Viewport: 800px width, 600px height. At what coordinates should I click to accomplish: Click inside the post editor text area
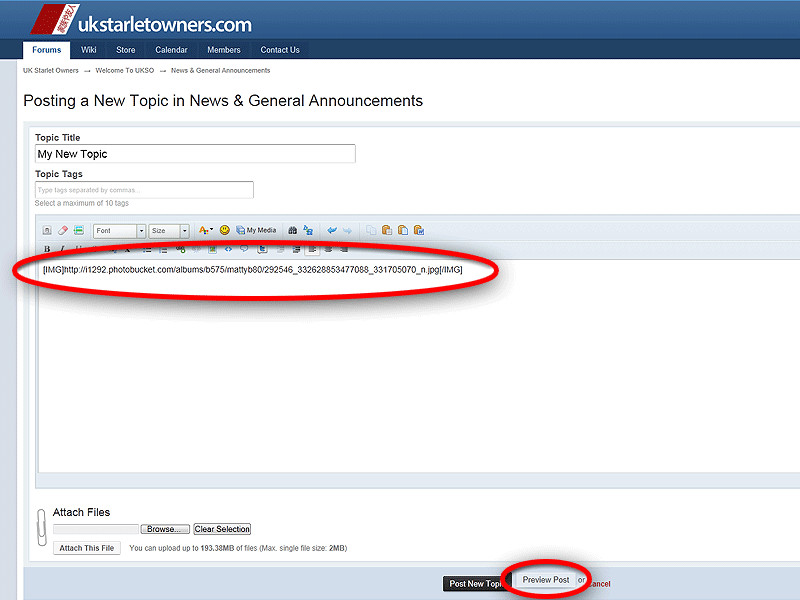418,367
